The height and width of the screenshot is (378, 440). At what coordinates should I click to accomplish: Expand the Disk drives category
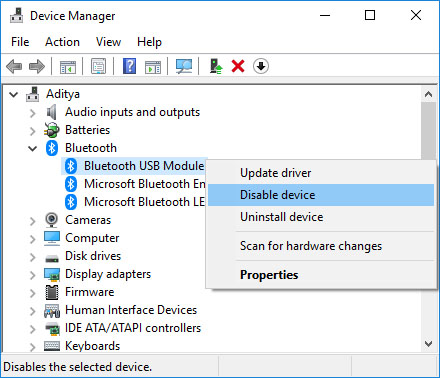coord(32,257)
